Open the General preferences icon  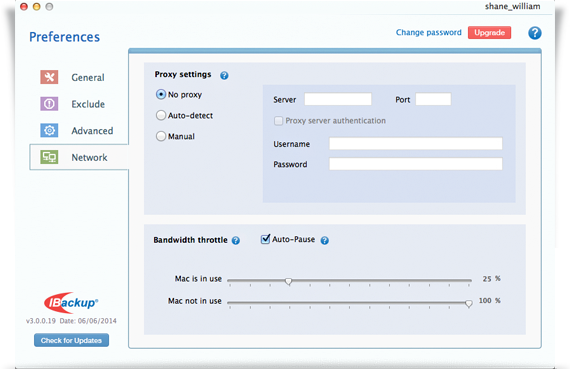[x=49, y=77]
